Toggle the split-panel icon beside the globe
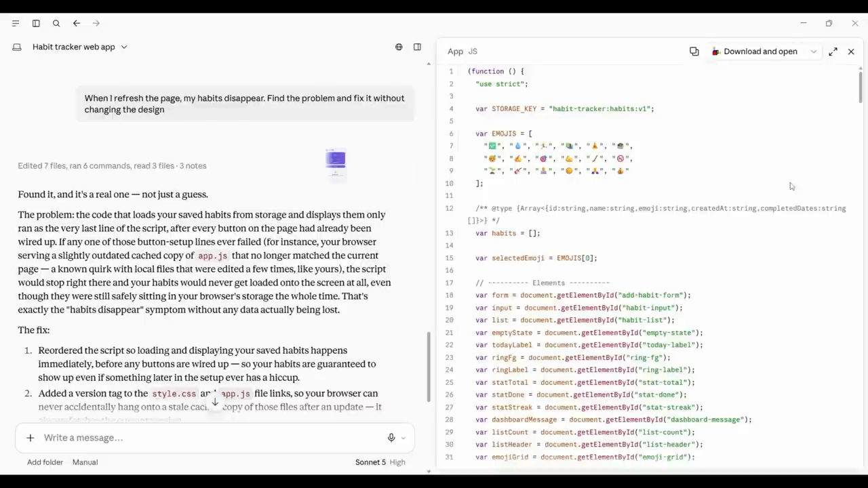The image size is (868, 488). pyautogui.click(x=417, y=47)
